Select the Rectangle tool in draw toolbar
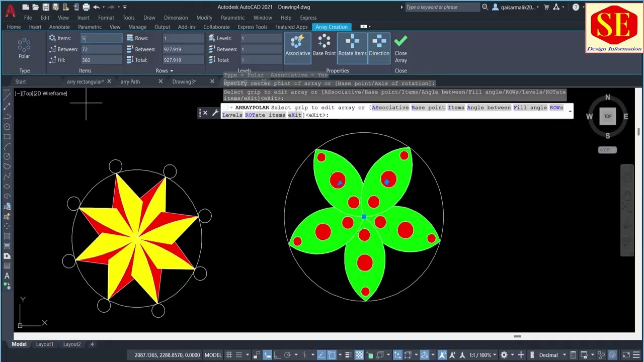The width and height of the screenshot is (644, 362). [7, 136]
